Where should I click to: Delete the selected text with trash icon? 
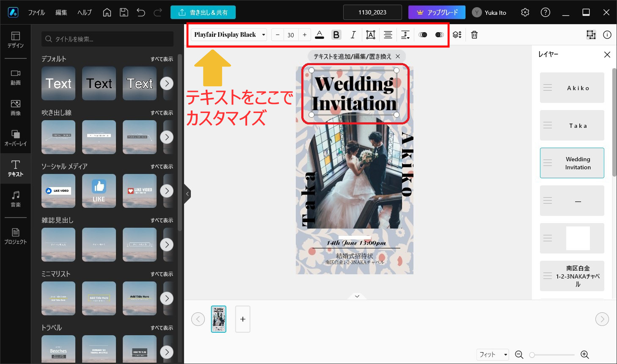[474, 35]
